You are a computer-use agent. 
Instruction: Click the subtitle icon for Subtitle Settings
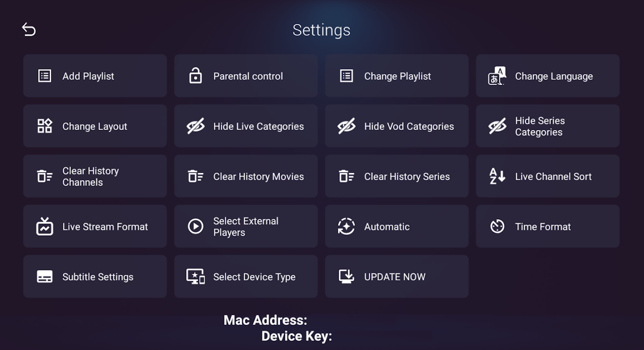(x=45, y=276)
